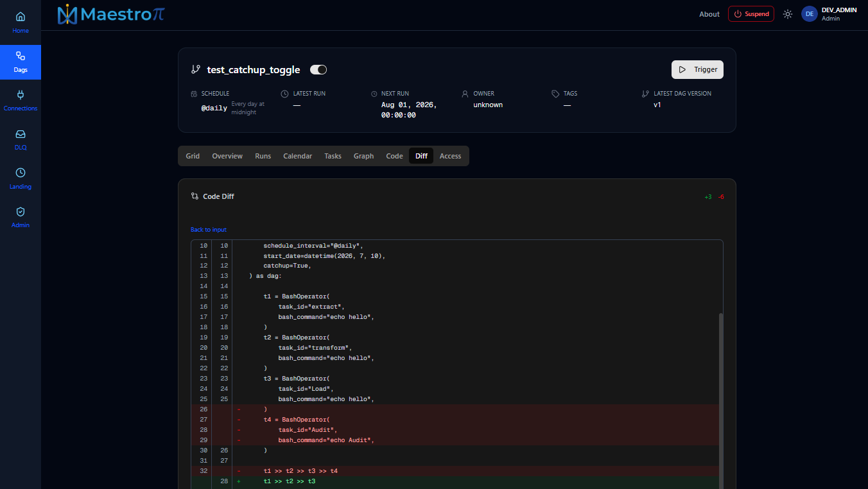Click the +3 additions count

(x=708, y=197)
